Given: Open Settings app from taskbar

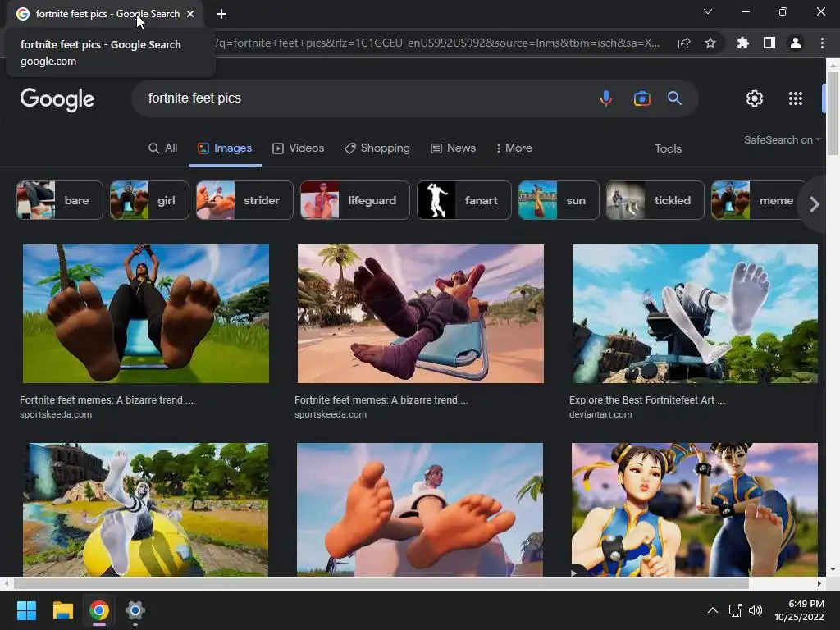Looking at the screenshot, I should pos(135,610).
